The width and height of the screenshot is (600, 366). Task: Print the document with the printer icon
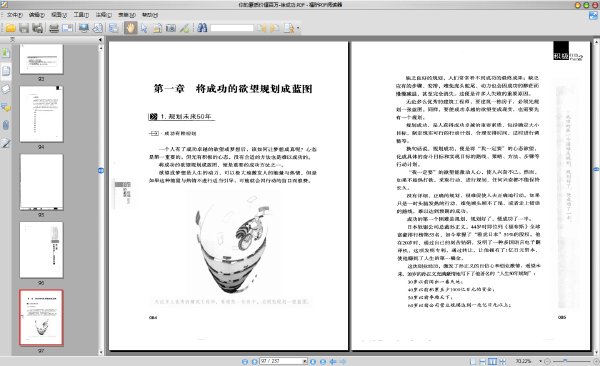54,28
